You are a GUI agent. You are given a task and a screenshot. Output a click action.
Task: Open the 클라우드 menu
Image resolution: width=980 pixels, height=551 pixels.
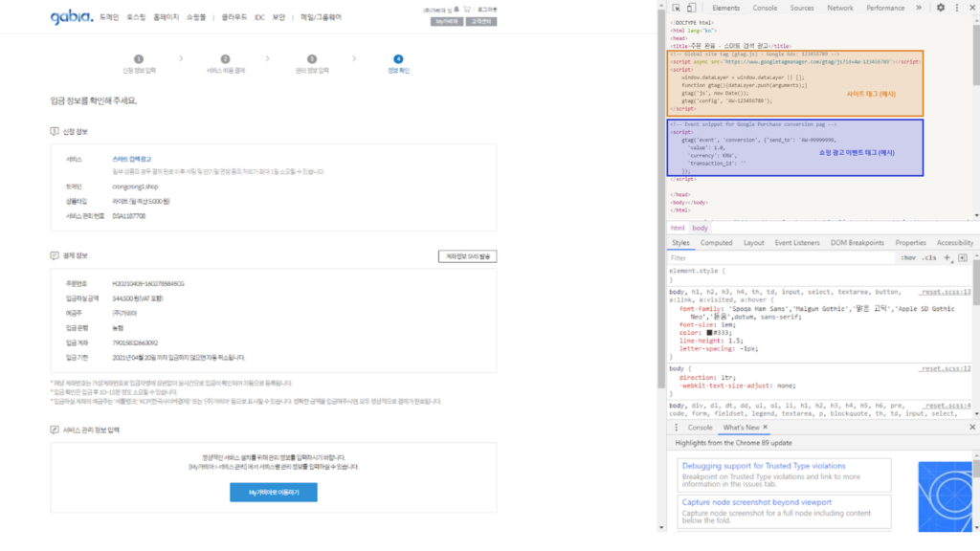(x=234, y=17)
